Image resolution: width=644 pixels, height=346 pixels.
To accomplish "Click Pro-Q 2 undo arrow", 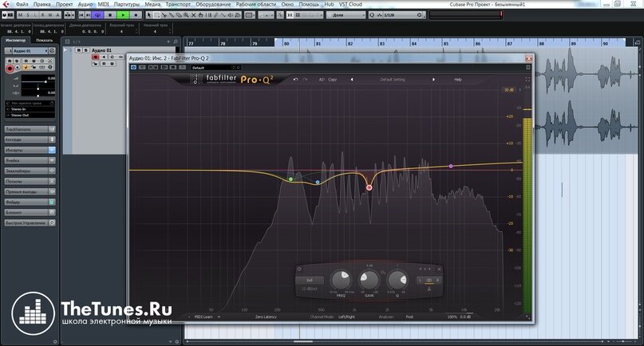I will (x=295, y=80).
